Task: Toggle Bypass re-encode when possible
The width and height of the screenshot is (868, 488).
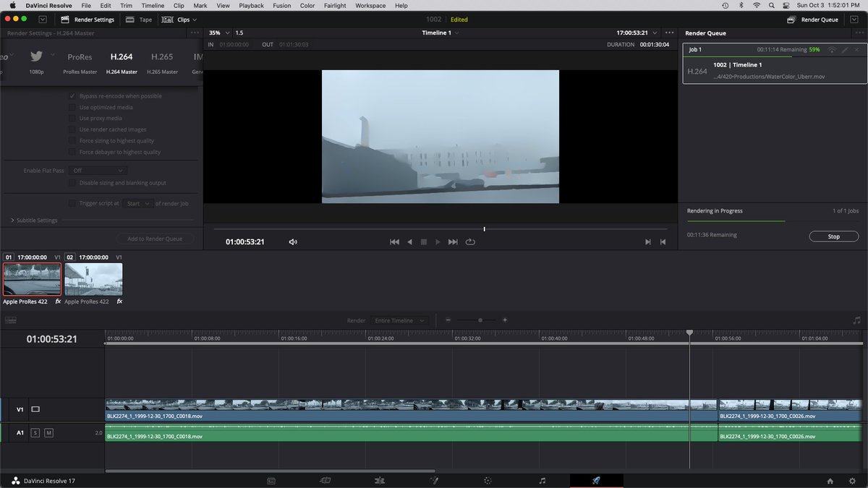Action: [x=72, y=96]
